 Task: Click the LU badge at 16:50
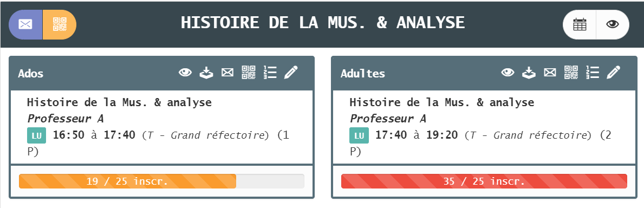[x=36, y=135]
